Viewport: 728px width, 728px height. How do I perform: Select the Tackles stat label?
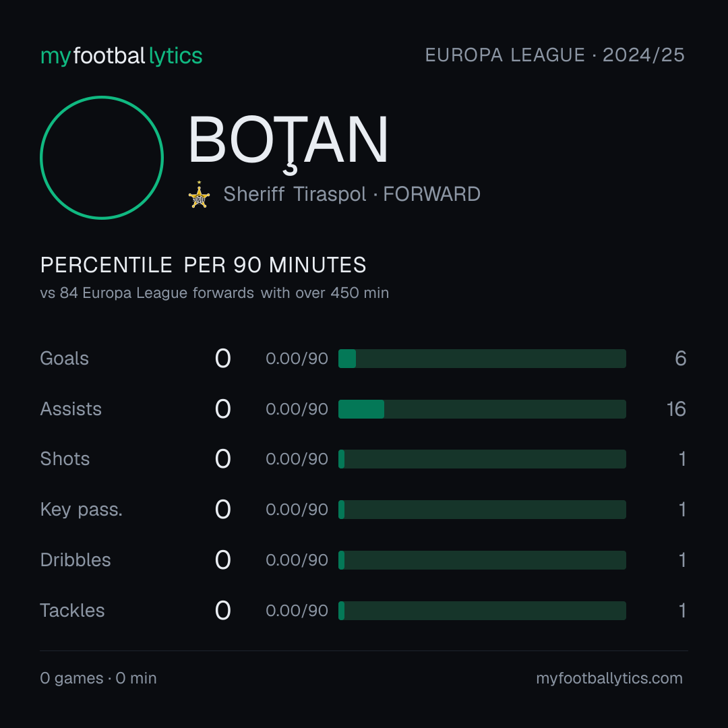72,611
